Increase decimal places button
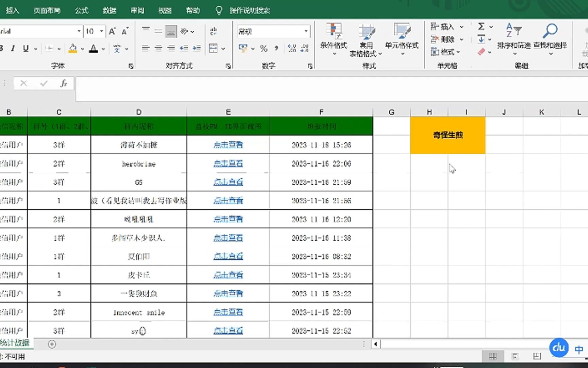Screen dimensions: 588x368 (x=292, y=48)
